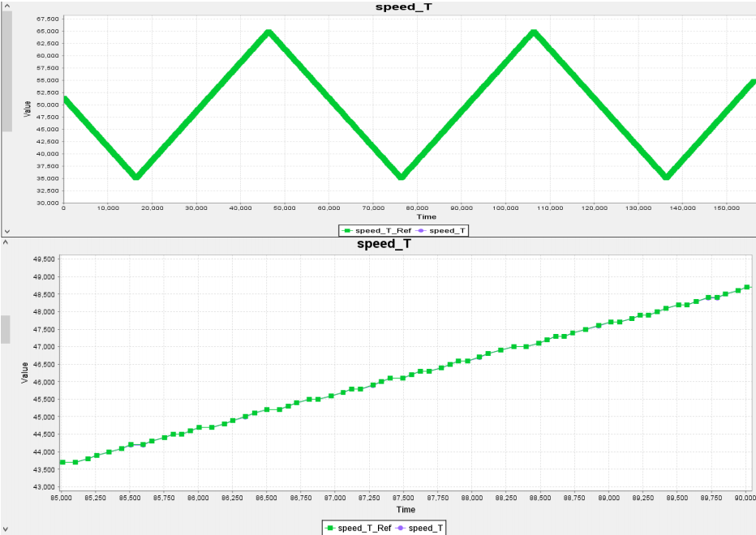Click the top chart title speed_T
Image resolution: width=756 pixels, height=535 pixels.
[x=404, y=7]
